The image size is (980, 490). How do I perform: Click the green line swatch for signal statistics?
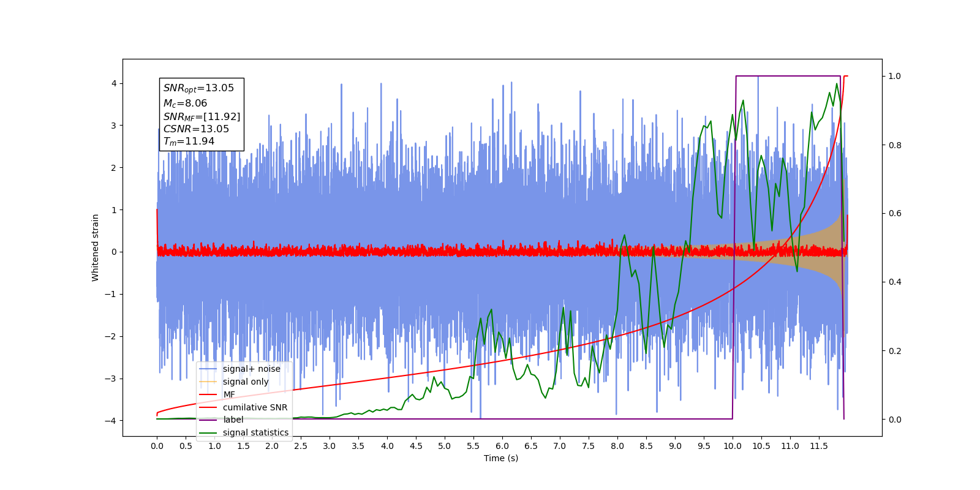(208, 432)
